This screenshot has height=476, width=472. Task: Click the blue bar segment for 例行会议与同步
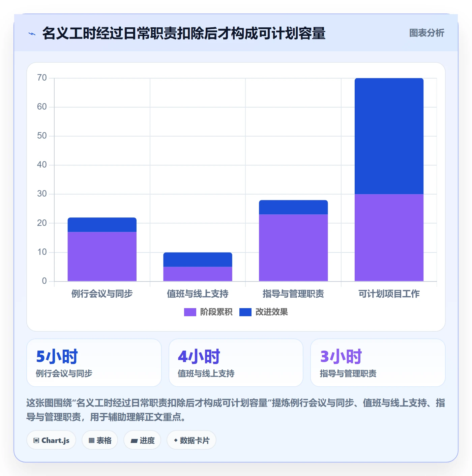[x=102, y=225]
